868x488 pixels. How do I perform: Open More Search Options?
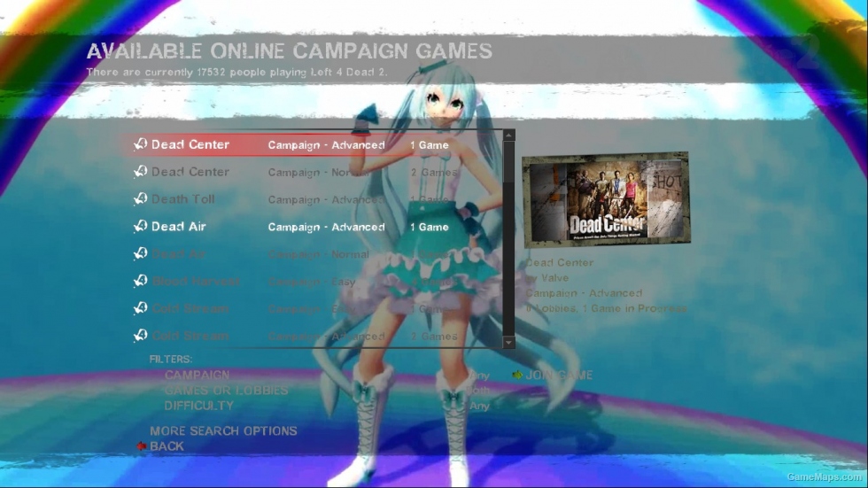[x=223, y=430]
